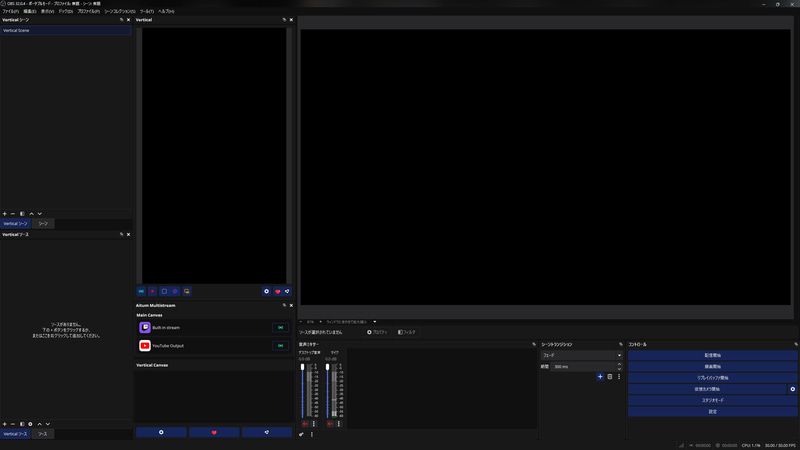The width and height of the screenshot is (800, 450).
Task: Open source プロパティ button
Action: pos(377,332)
